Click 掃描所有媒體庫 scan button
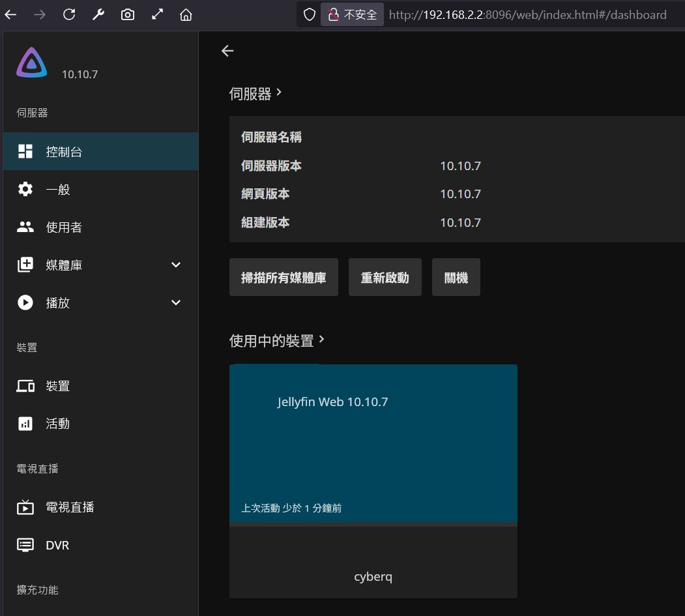 click(x=284, y=278)
